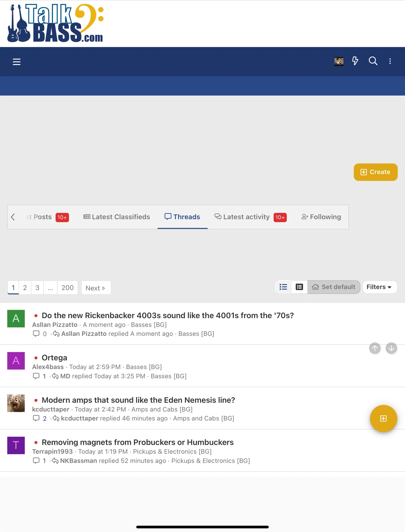This screenshot has width=405, height=532.
Task: Go to page 2
Action: tap(25, 288)
